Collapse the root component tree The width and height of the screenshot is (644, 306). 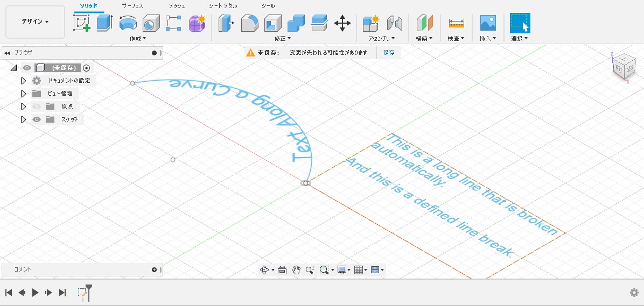[x=13, y=68]
